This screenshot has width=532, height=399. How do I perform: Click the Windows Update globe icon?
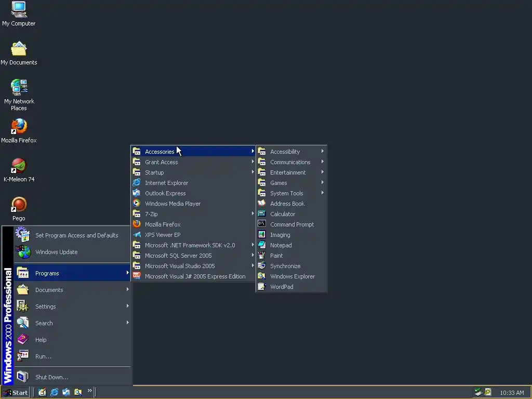pyautogui.click(x=23, y=252)
